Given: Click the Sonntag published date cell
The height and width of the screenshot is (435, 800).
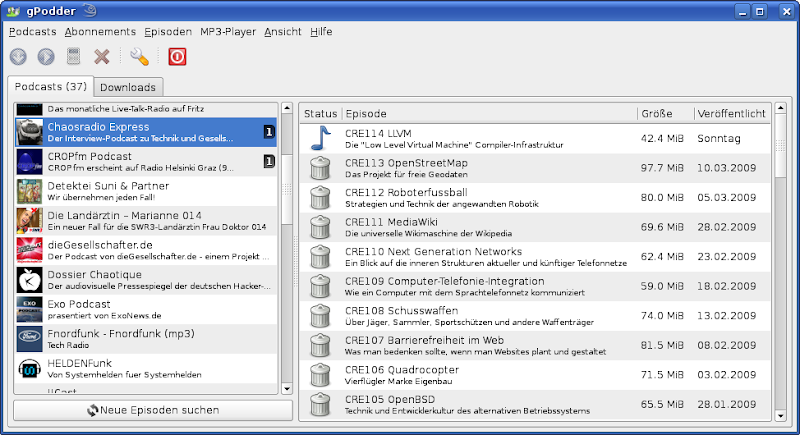Looking at the screenshot, I should (719, 138).
